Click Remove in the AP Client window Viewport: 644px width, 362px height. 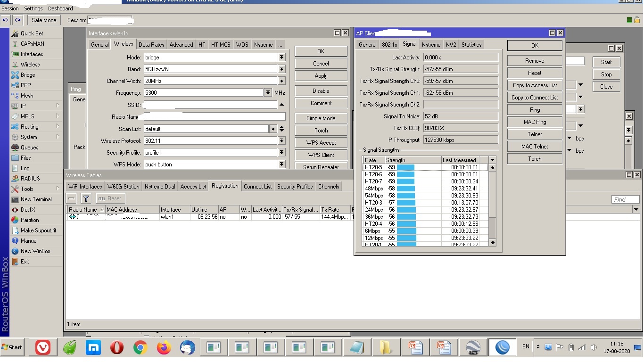535,61
